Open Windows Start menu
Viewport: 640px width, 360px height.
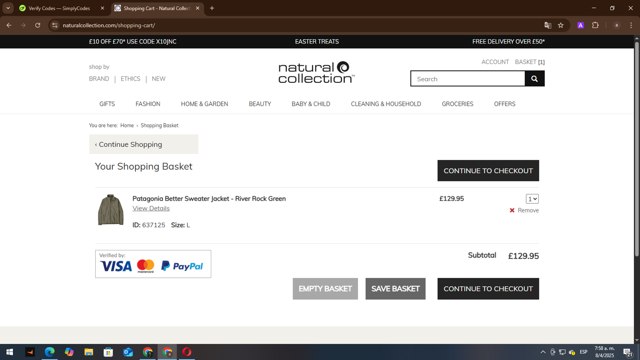[x=9, y=352]
